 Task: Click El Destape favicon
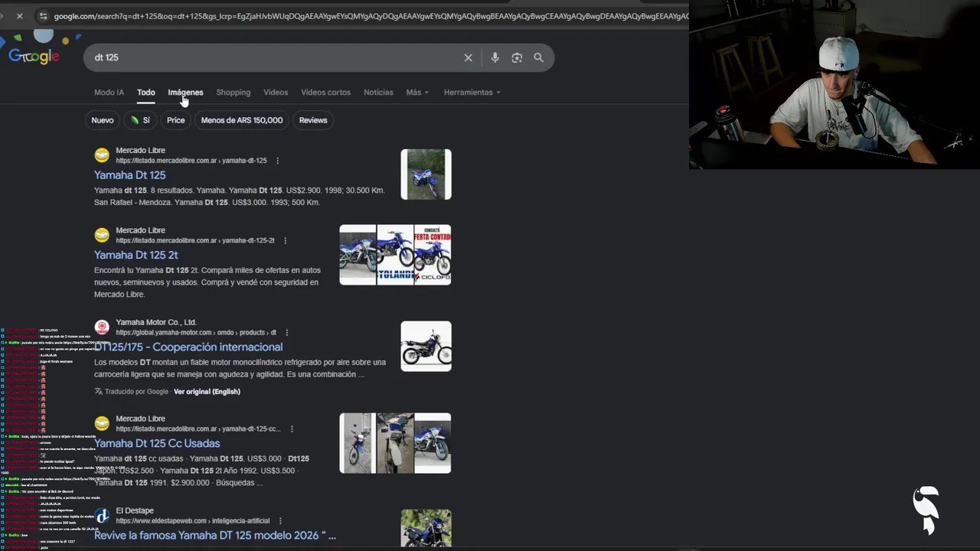tap(102, 516)
